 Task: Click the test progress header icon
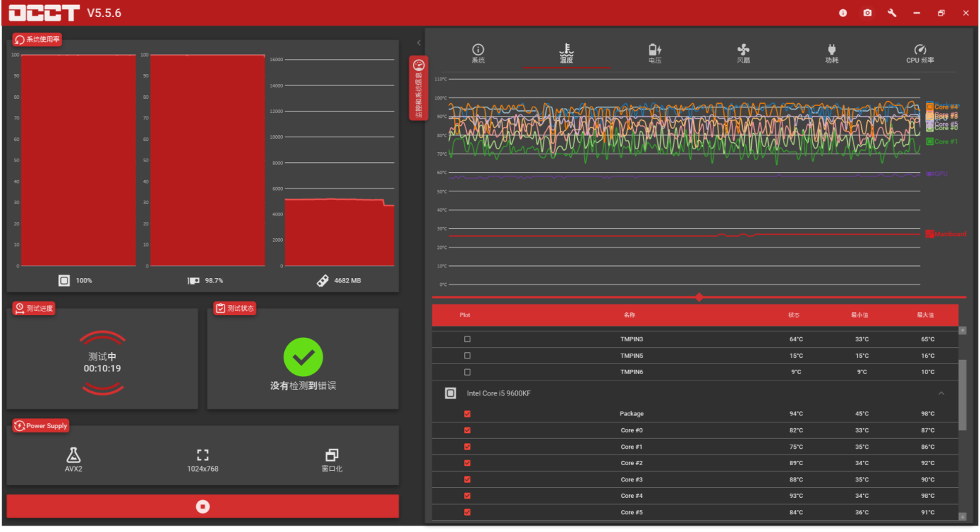(x=19, y=308)
